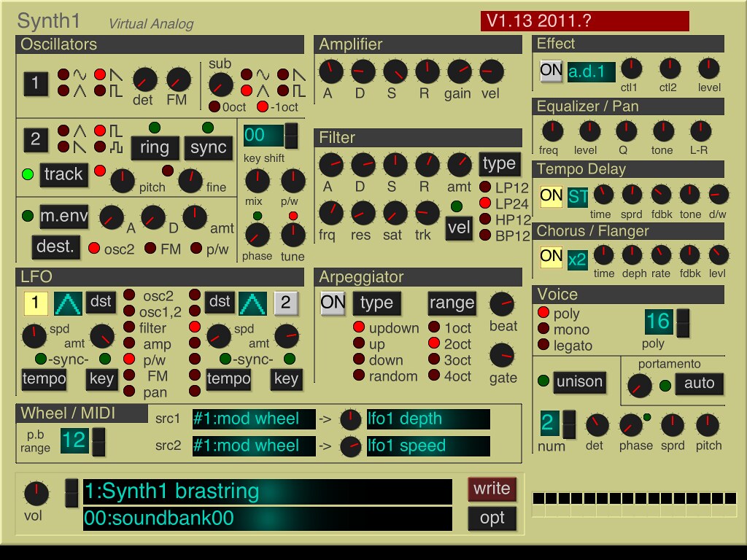747x560 pixels.
Task: Click the LFO 2 selector button
Action: pos(286,303)
